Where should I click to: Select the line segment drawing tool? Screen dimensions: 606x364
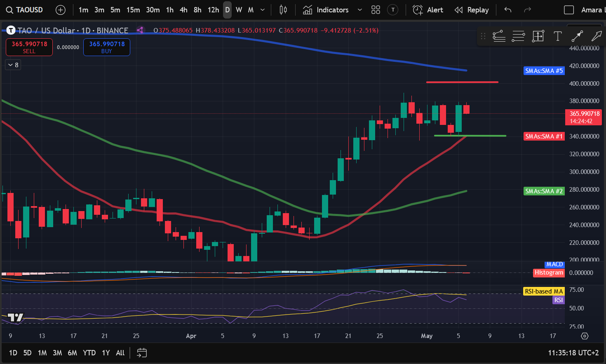[577, 36]
